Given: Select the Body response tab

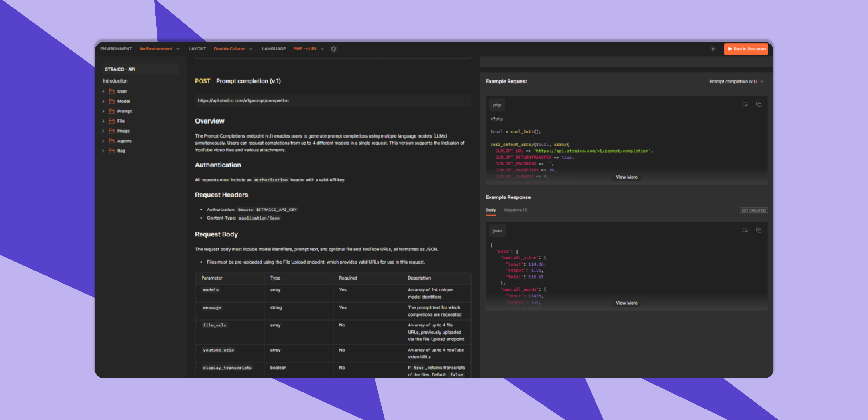Looking at the screenshot, I should pyautogui.click(x=491, y=210).
